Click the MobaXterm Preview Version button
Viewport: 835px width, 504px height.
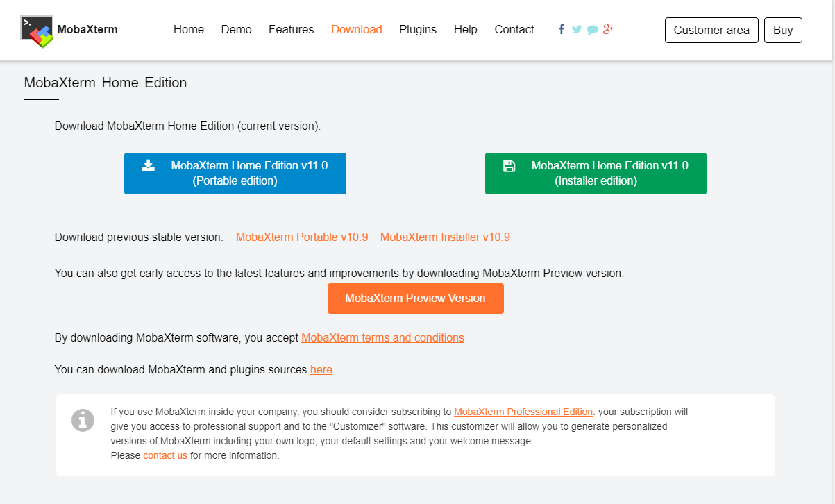[x=416, y=299]
